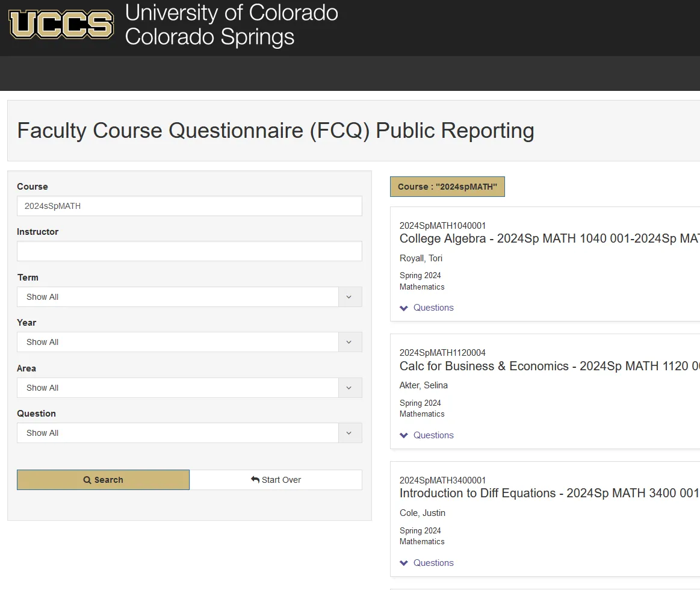Click the back-arrow icon next to Start Over
Image resolution: width=700 pixels, height=590 pixels.
[255, 480]
